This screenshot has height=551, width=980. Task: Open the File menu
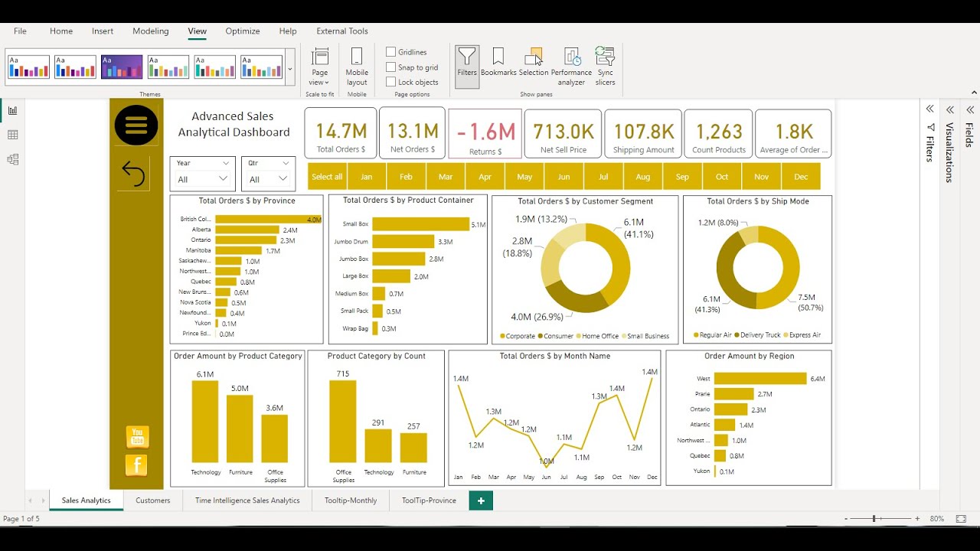point(20,31)
